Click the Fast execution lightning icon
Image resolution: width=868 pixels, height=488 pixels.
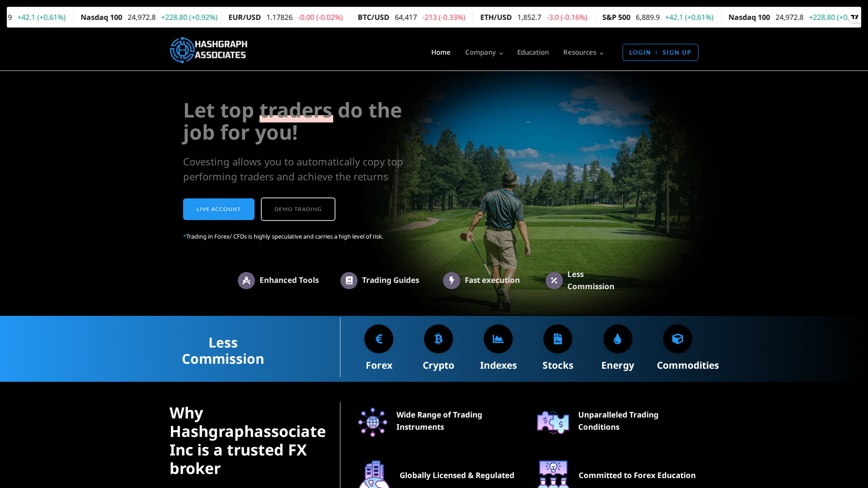[451, 281]
